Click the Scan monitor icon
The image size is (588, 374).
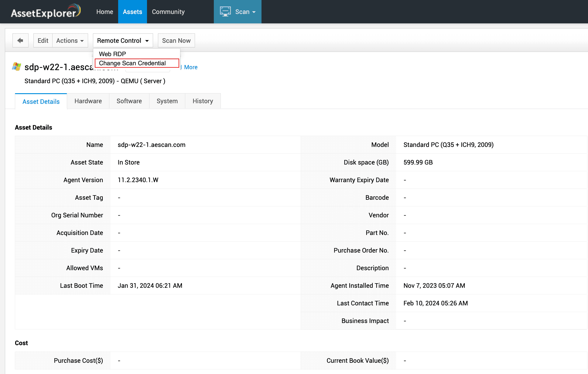[x=225, y=12]
